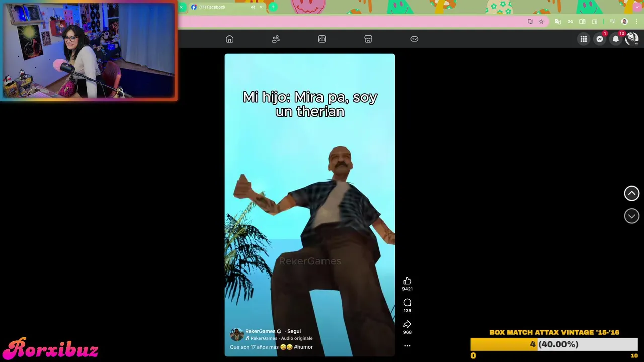
Task: Open the RekerGames profile name link
Action: [x=260, y=331]
